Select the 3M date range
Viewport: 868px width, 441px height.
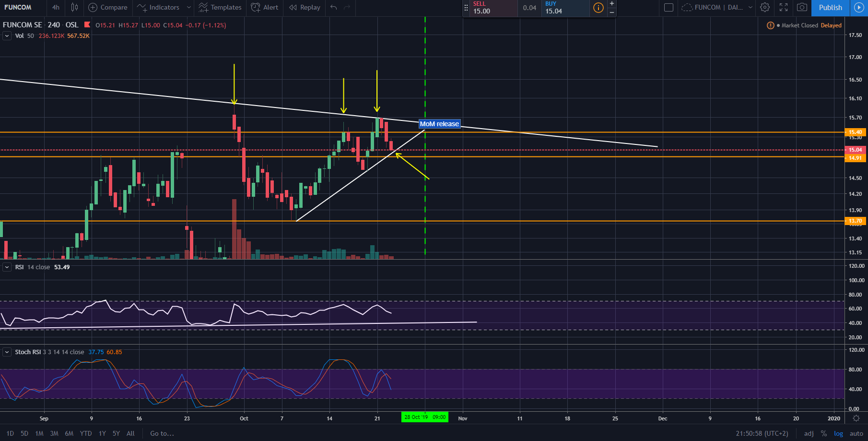54,433
